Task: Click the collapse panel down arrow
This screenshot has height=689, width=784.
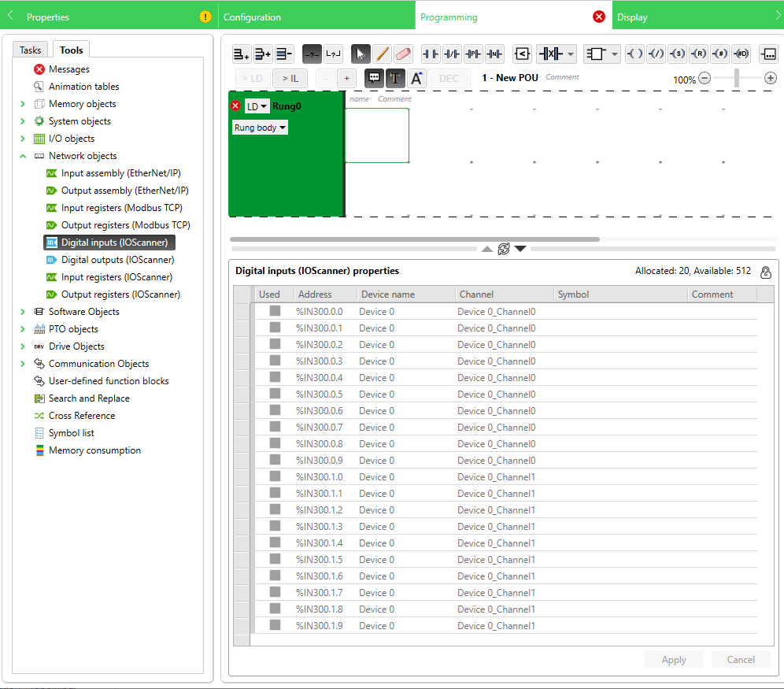Action: tap(520, 249)
